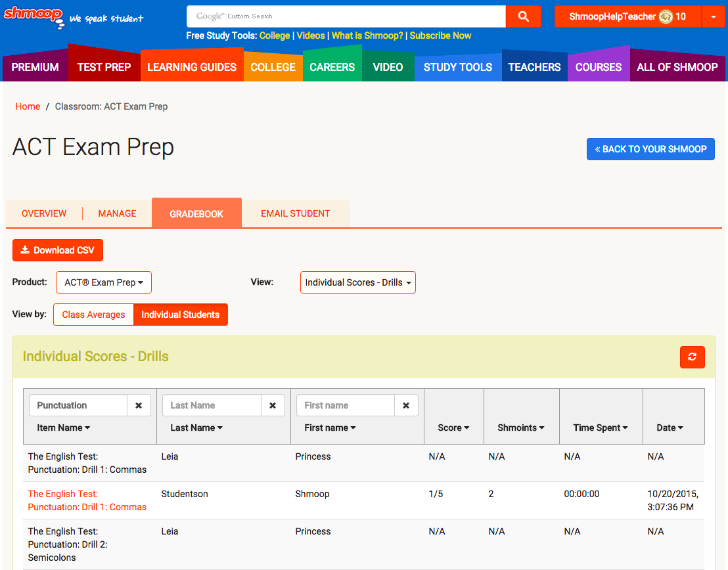Clear the Last Name filter field
Image resolution: width=728 pixels, height=570 pixels.
273,405
